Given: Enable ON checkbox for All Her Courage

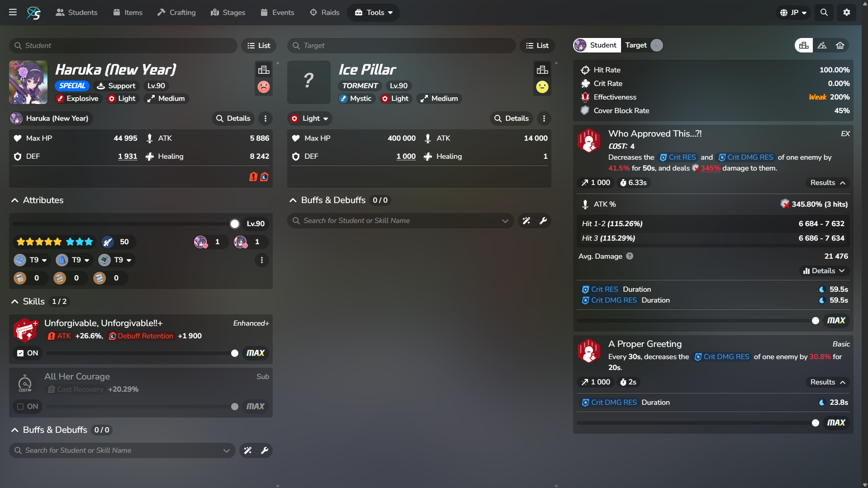Looking at the screenshot, I should [x=27, y=407].
